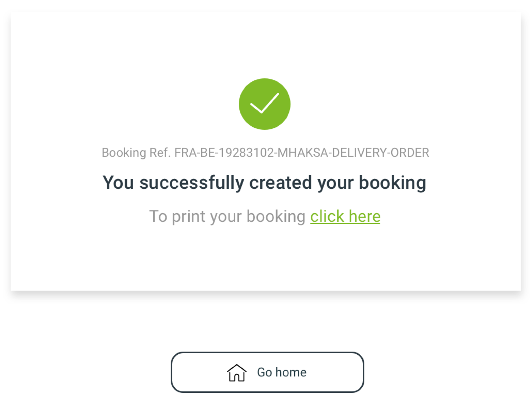Open the 'click here' print link
The image size is (532, 399).
[x=345, y=217]
